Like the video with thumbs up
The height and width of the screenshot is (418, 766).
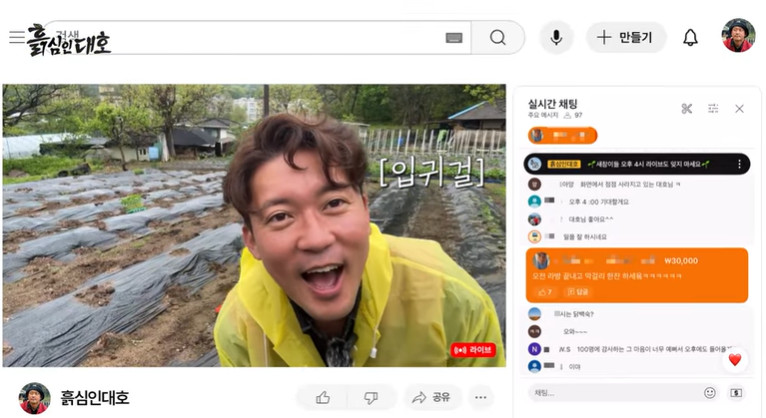(323, 397)
